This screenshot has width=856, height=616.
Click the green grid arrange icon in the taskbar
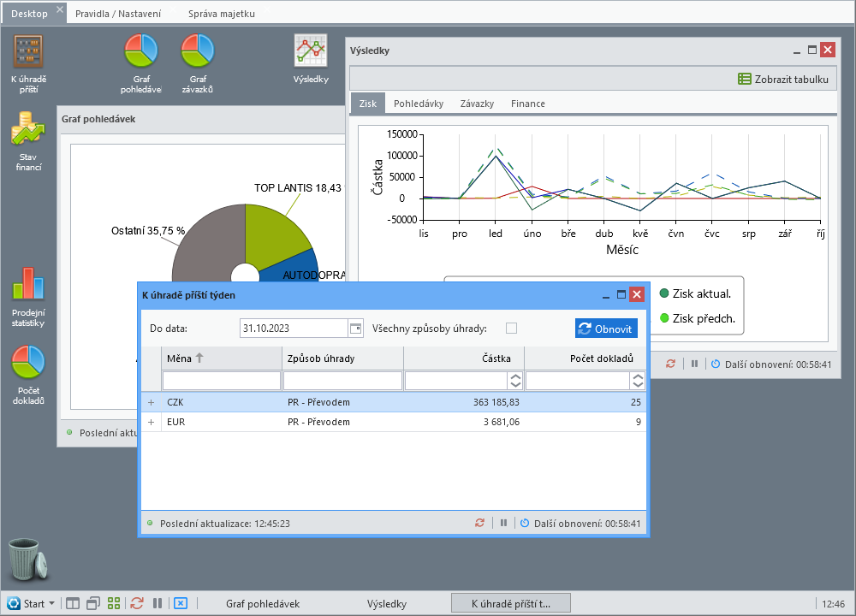(x=114, y=603)
